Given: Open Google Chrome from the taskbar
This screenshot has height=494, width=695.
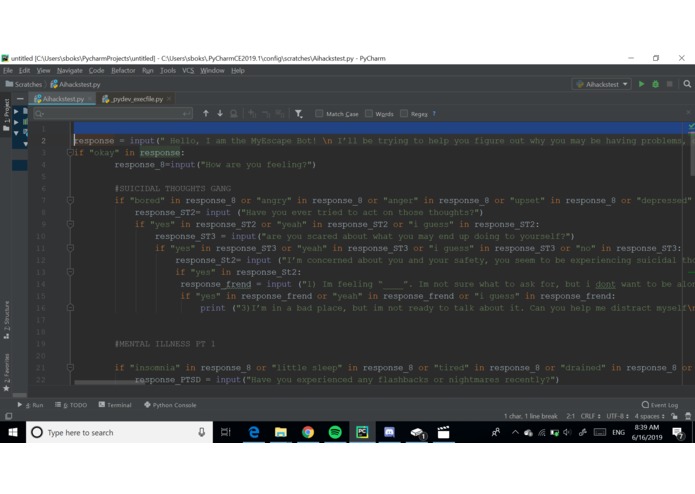Looking at the screenshot, I should pos(308,432).
